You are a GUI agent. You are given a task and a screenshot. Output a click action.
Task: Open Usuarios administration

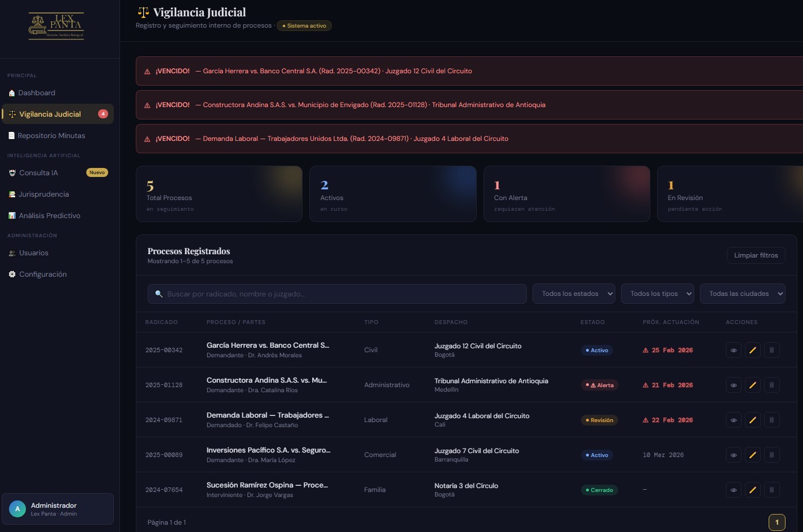[57, 253]
